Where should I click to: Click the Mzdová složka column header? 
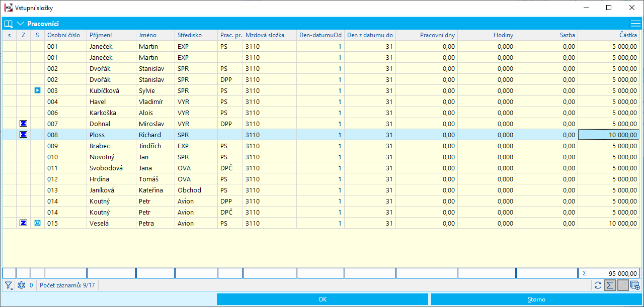270,35
